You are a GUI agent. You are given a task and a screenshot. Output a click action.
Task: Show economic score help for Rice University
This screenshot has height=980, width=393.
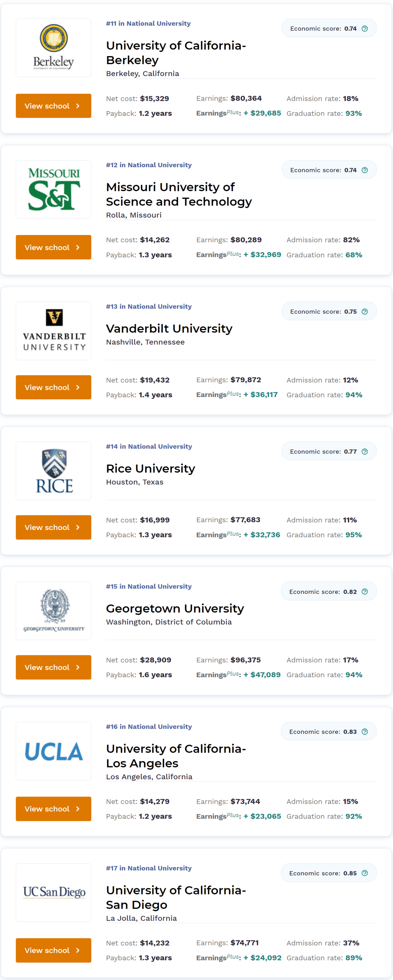pos(365,452)
